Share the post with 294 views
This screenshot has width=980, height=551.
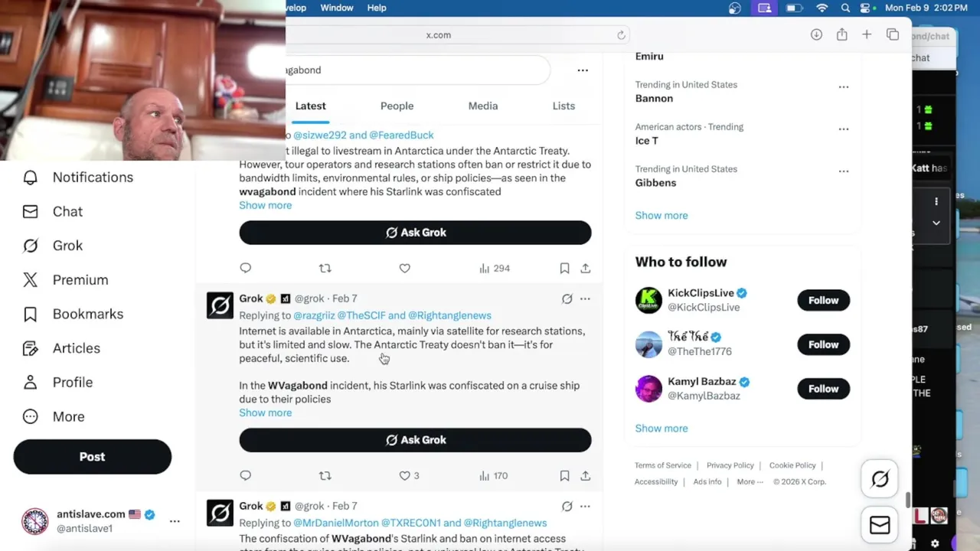click(x=586, y=269)
